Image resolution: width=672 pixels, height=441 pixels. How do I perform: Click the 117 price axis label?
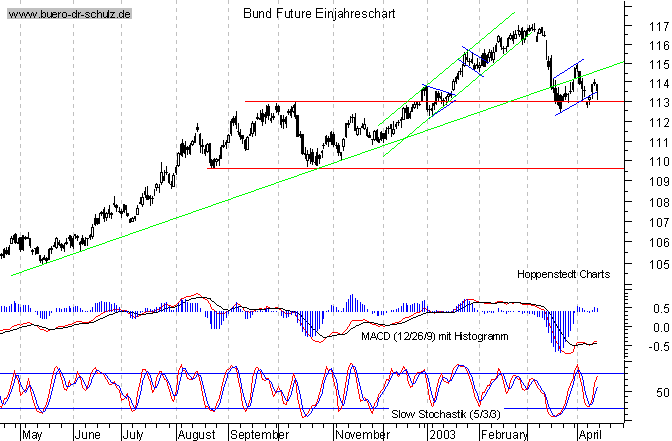[x=659, y=27]
